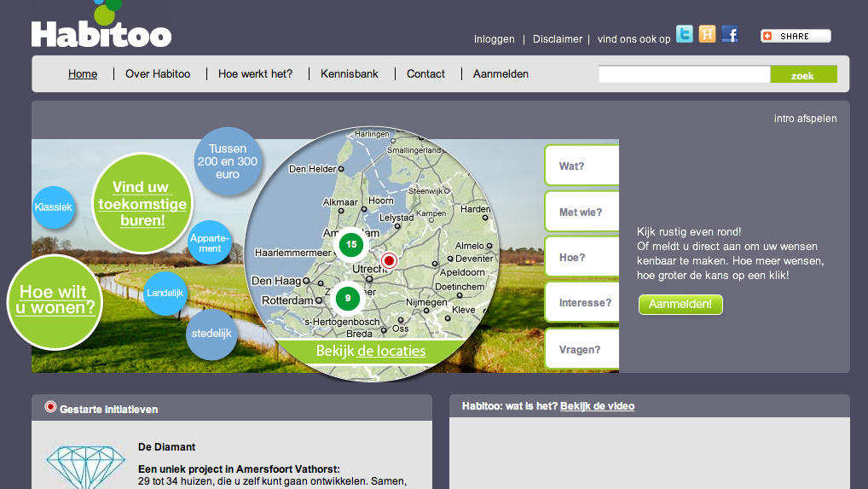Viewport: 868px width, 489px height.
Task: Click the De Diamant title
Action: 166,447
